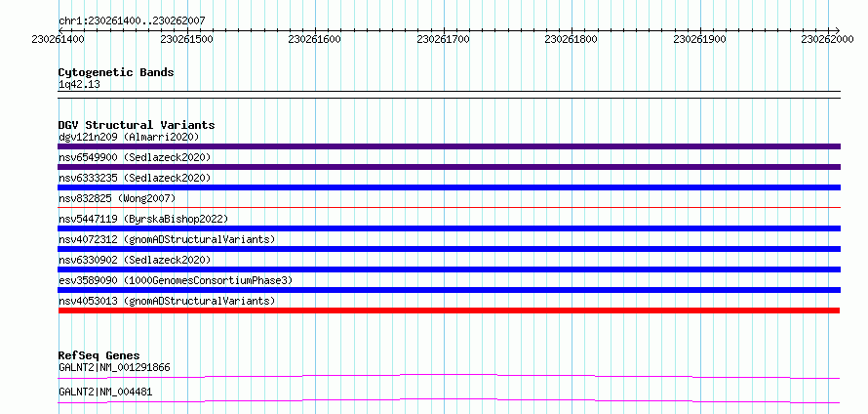Screen dimensions: 868x414
Task: Select the thin red nsv832825 variant line
Action: [x=449, y=208]
